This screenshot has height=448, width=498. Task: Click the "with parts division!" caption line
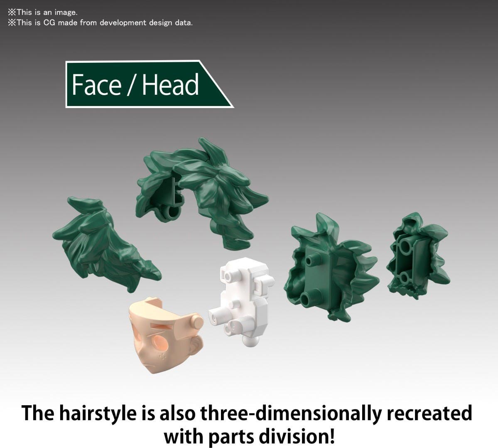[249, 436]
